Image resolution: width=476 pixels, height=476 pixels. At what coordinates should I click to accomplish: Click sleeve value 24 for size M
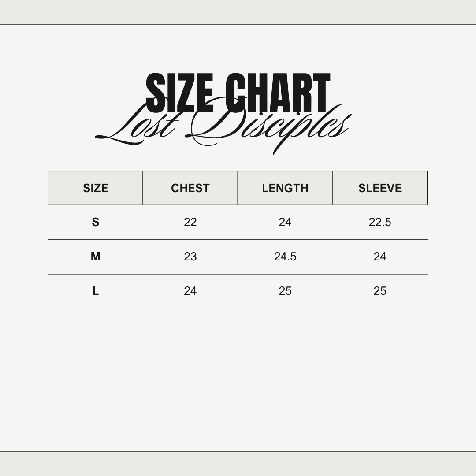point(380,257)
